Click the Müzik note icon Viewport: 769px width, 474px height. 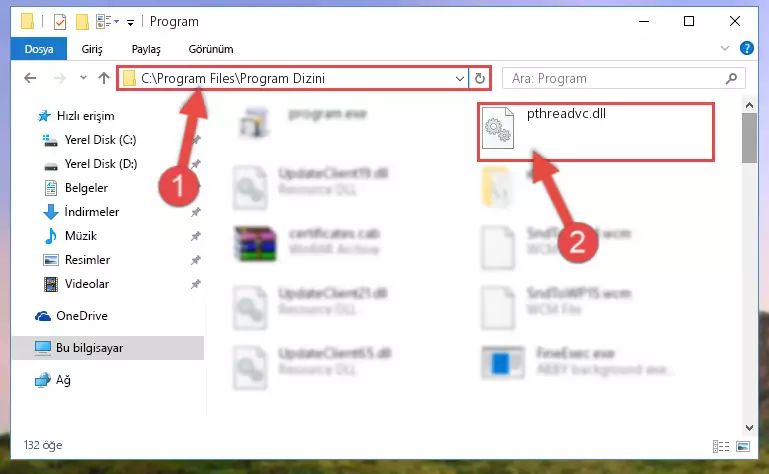pos(51,236)
